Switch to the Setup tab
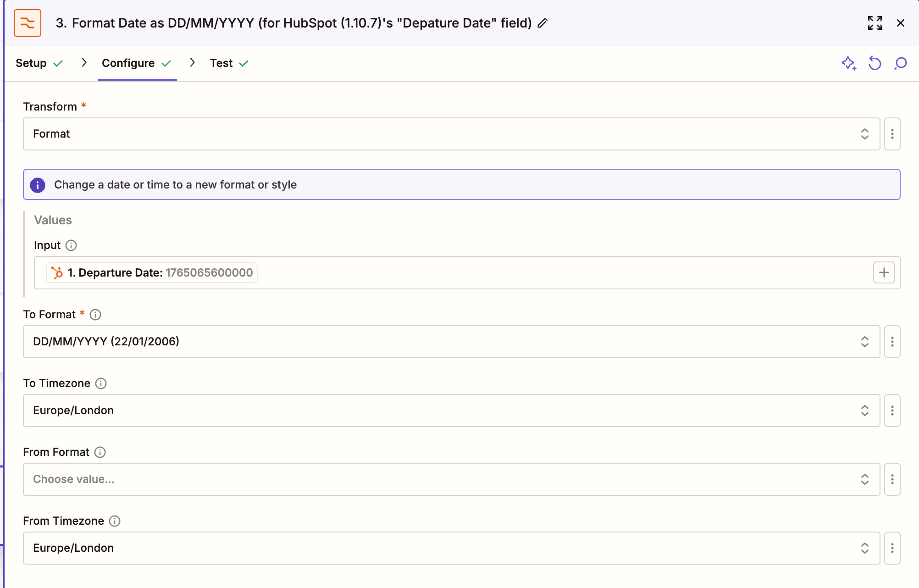Screen dimensions: 919x588 pyautogui.click(x=39, y=63)
